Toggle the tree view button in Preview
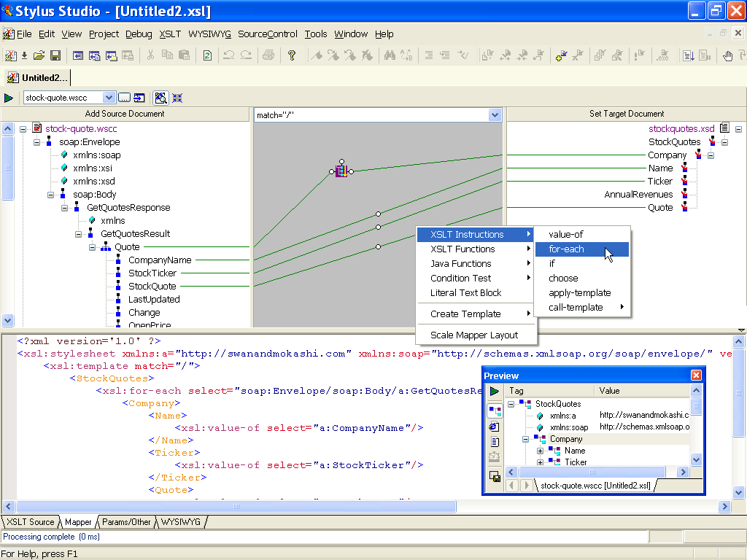747x560 pixels. coord(495,411)
